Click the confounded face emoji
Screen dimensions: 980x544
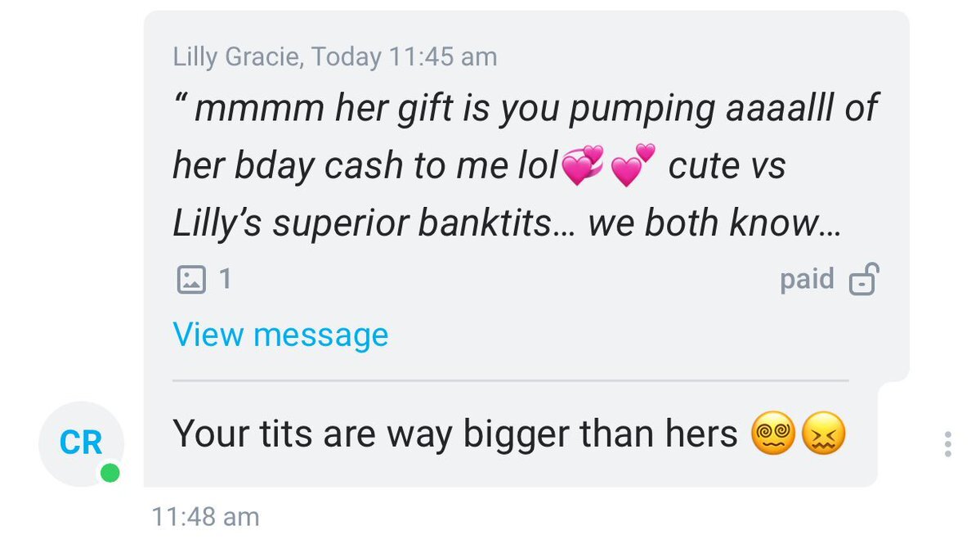tap(823, 436)
